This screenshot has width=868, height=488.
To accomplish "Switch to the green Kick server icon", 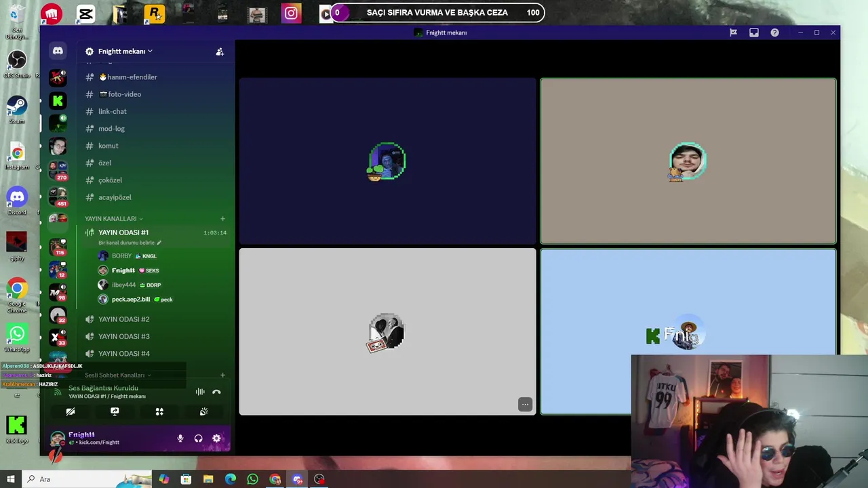I will tap(58, 101).
